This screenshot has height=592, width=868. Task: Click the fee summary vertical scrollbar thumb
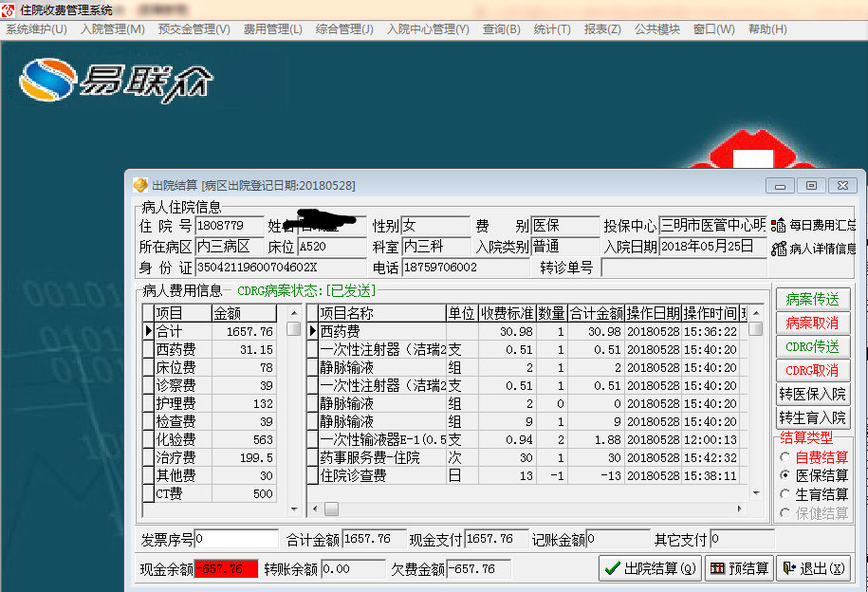click(x=294, y=328)
